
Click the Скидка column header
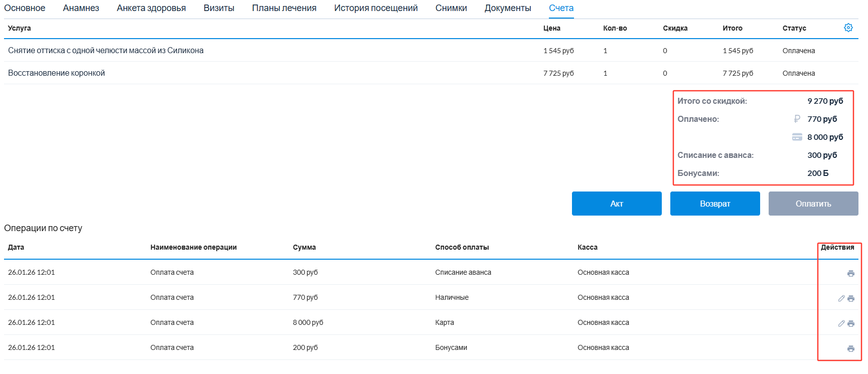pyautogui.click(x=675, y=28)
